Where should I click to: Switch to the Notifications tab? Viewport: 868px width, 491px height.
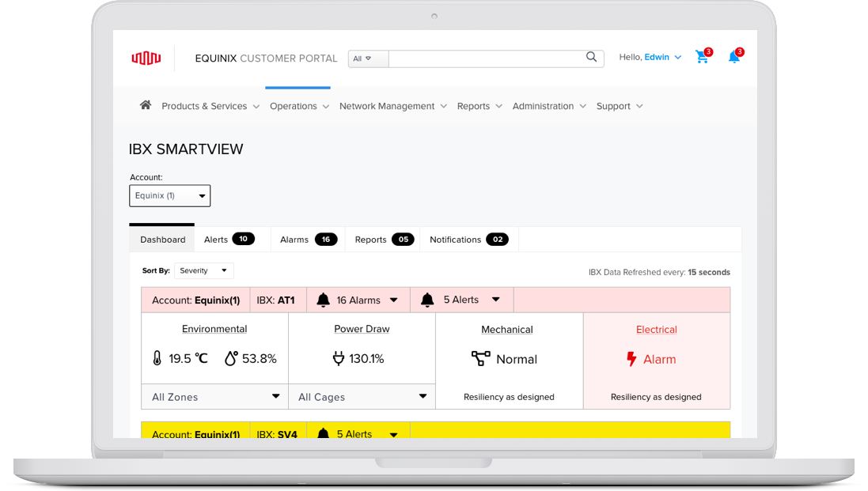pos(469,240)
